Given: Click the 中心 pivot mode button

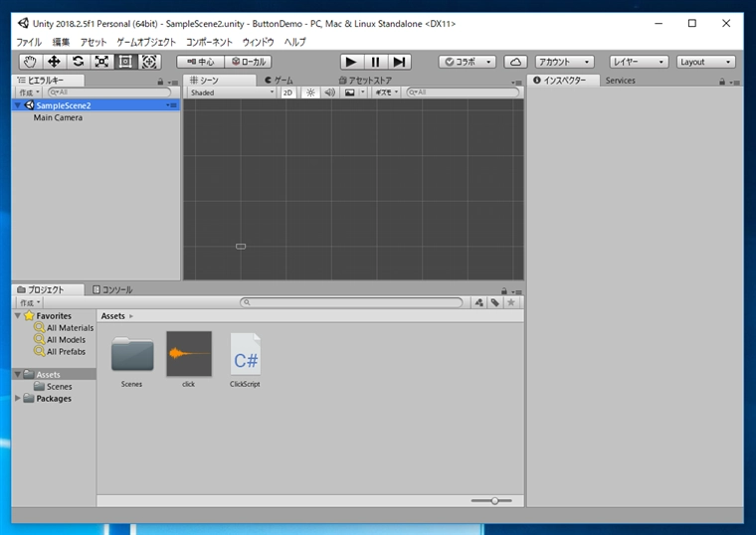Looking at the screenshot, I should click(x=200, y=62).
